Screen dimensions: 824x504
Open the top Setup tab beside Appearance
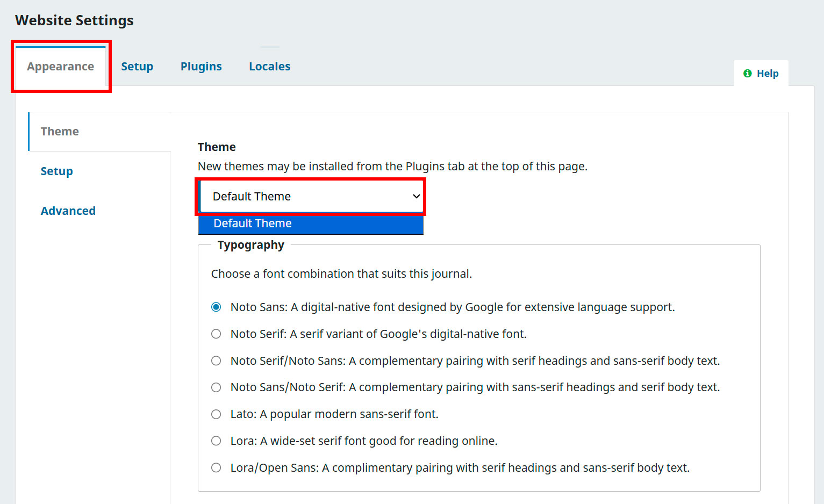[137, 67]
